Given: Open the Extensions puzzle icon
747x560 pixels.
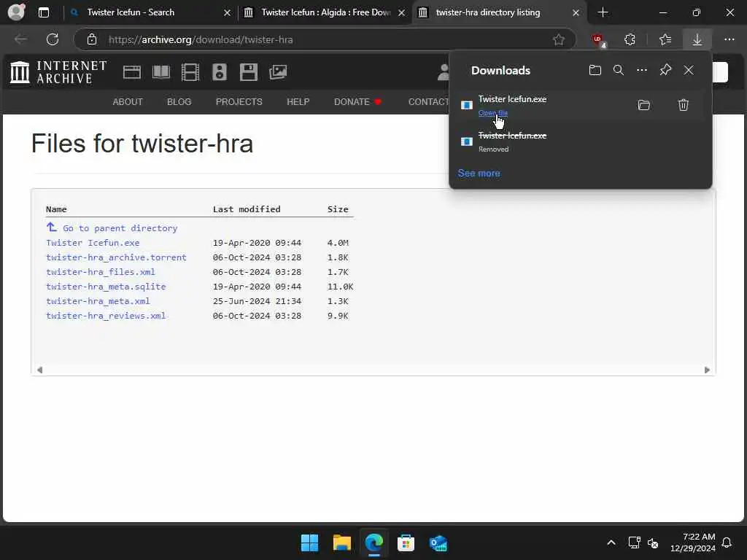Looking at the screenshot, I should coord(630,39).
